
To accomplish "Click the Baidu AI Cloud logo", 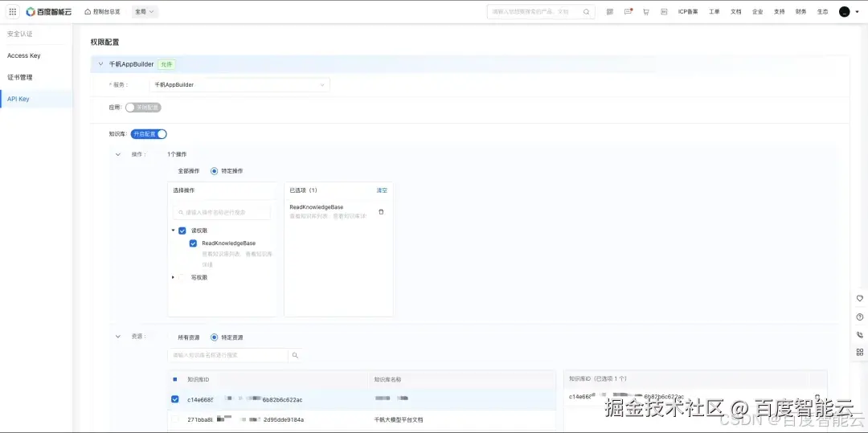I will pos(49,11).
